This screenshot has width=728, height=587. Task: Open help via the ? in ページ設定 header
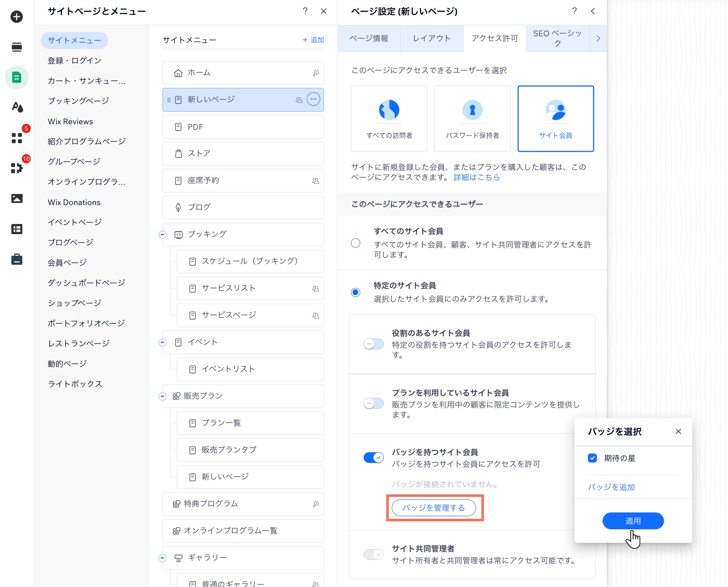pyautogui.click(x=574, y=11)
